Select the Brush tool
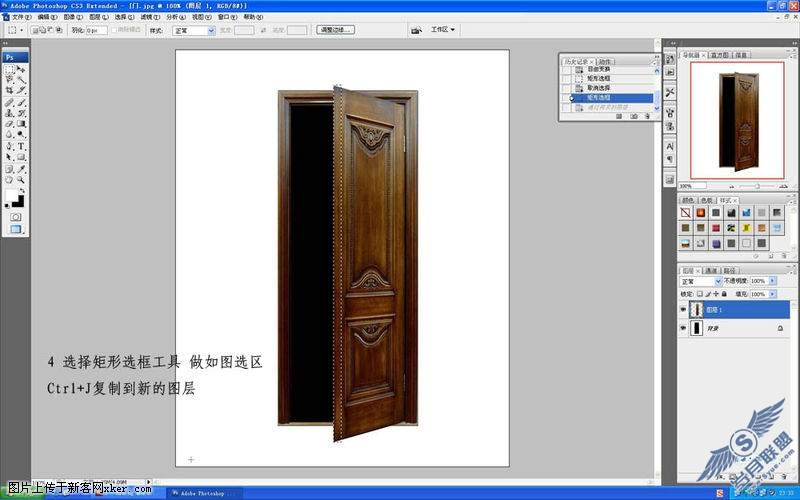The height and width of the screenshot is (500, 800). pyautogui.click(x=21, y=103)
